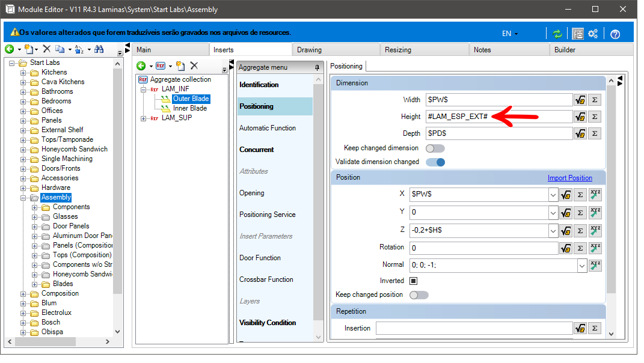Image resolution: width=644 pixels, height=363 pixels.
Task: Click the green back arrow in Inserts panel
Action: (x=141, y=66)
